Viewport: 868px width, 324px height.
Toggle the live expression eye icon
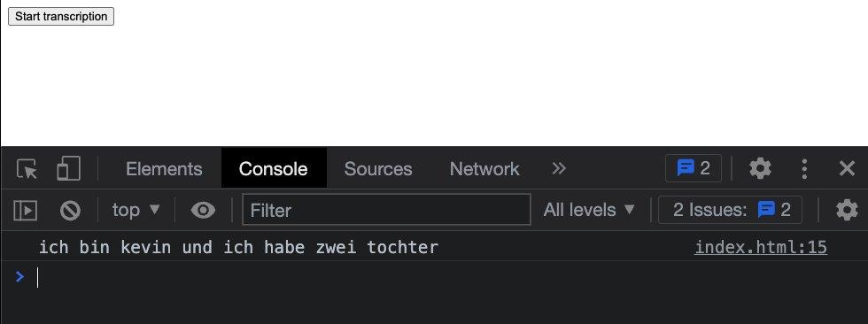(203, 210)
